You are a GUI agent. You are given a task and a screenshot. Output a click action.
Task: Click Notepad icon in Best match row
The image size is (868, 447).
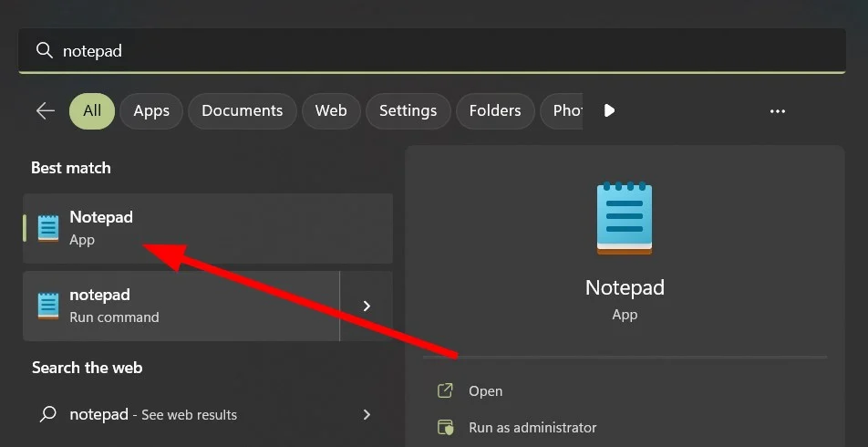pyautogui.click(x=48, y=228)
